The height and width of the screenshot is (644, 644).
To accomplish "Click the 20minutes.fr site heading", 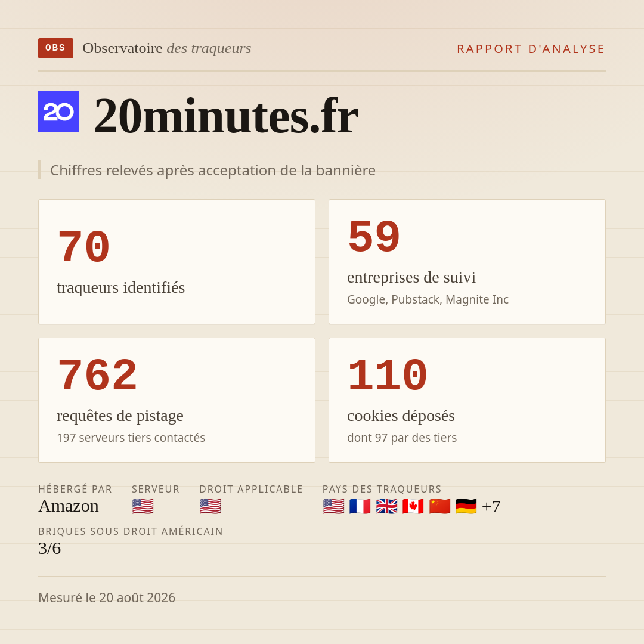I will [x=227, y=116].
